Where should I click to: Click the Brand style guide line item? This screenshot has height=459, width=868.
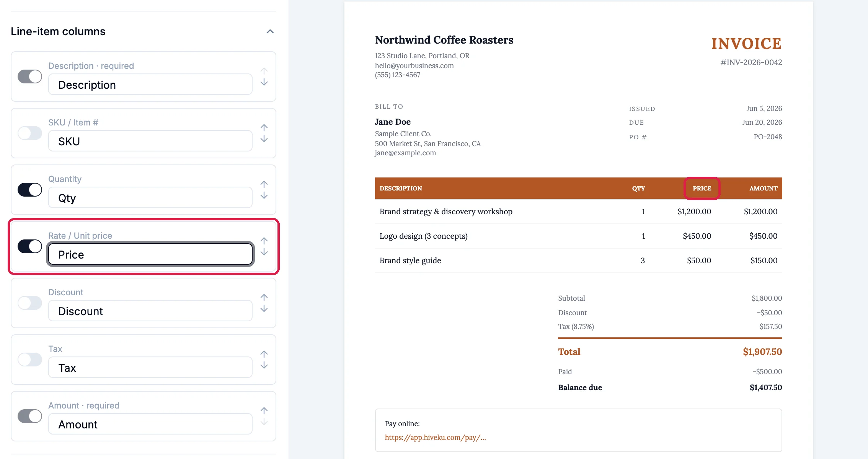tap(579, 260)
